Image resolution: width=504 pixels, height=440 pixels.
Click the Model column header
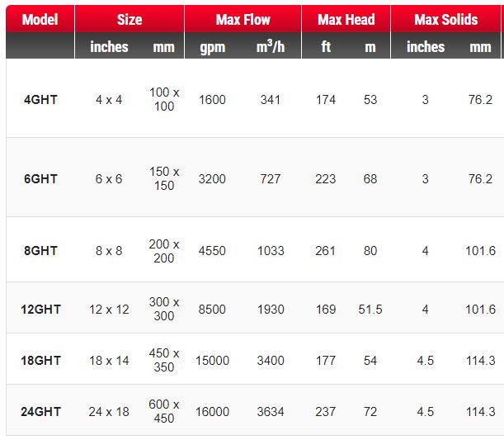[x=40, y=20]
